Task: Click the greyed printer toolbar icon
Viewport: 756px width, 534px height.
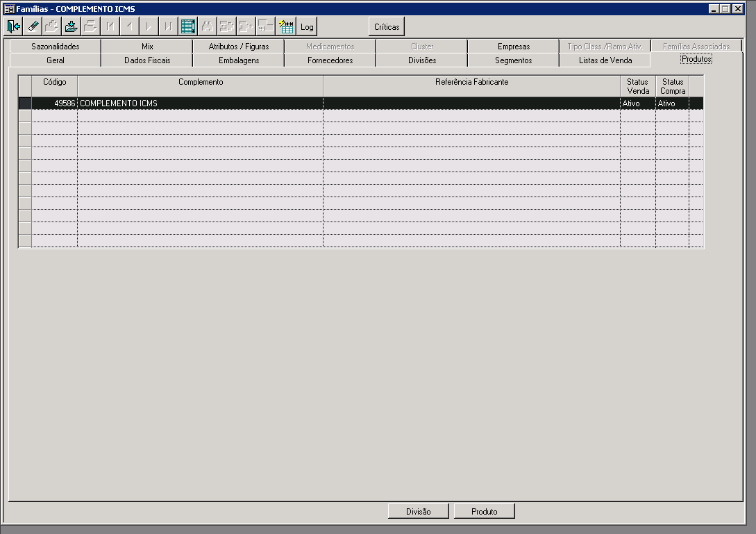Action: (91, 26)
